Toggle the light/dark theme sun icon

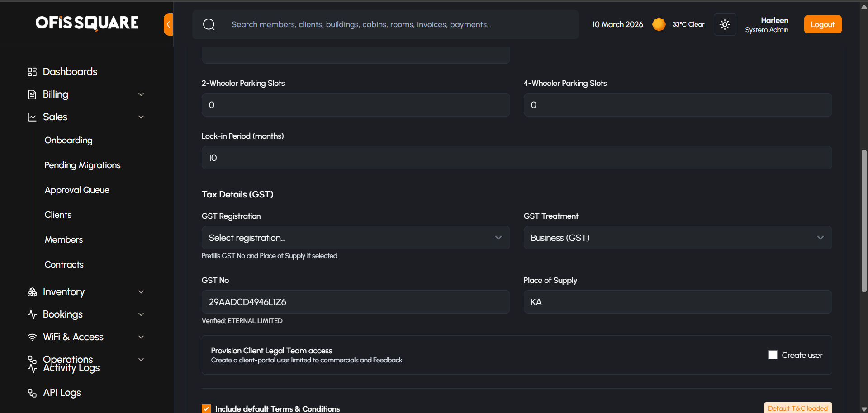(725, 24)
